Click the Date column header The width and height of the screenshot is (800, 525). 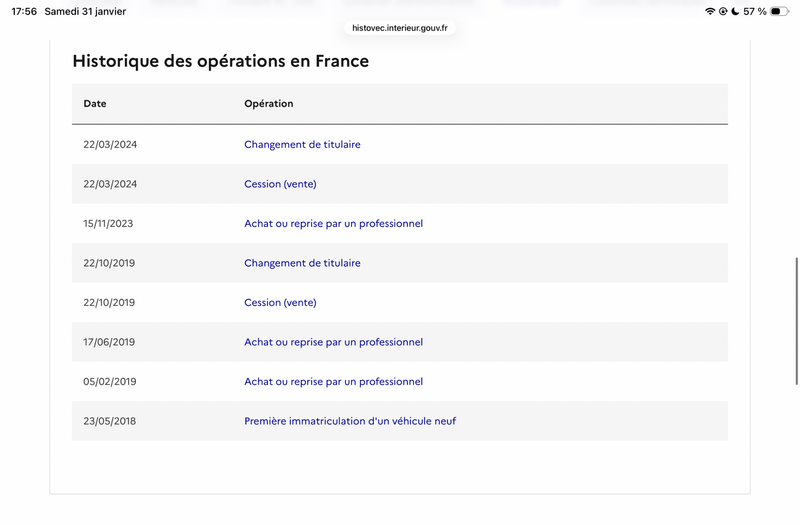coord(95,104)
